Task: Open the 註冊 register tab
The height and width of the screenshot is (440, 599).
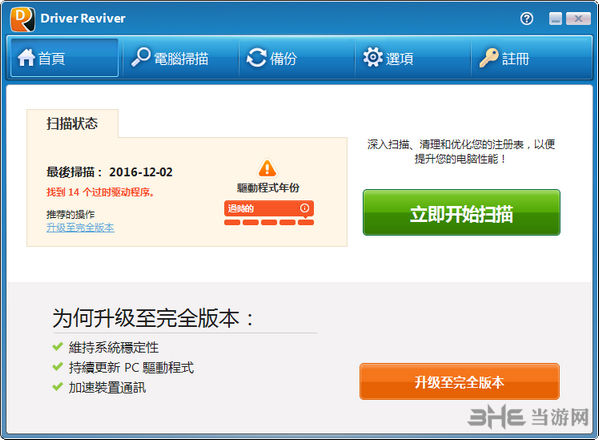Action: (531, 58)
